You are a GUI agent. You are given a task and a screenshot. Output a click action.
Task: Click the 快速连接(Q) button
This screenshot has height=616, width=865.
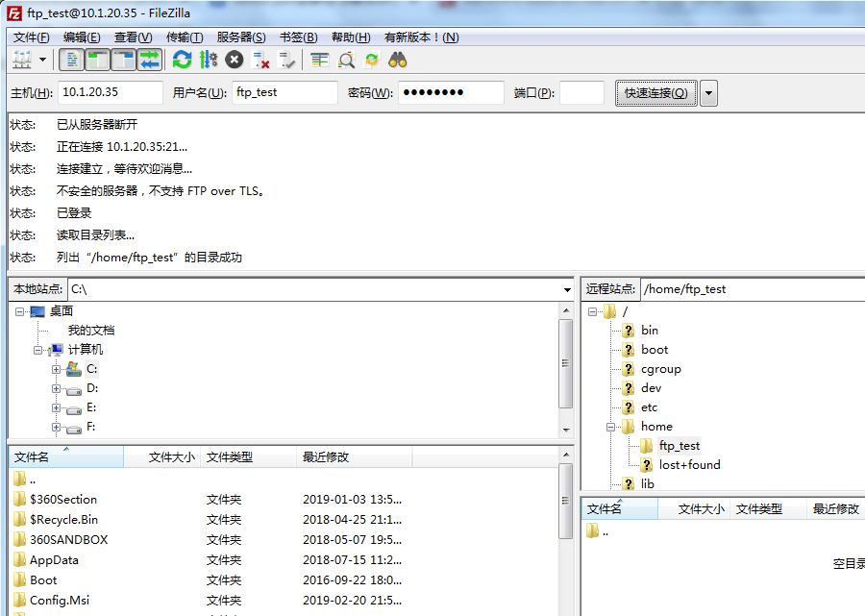click(655, 92)
